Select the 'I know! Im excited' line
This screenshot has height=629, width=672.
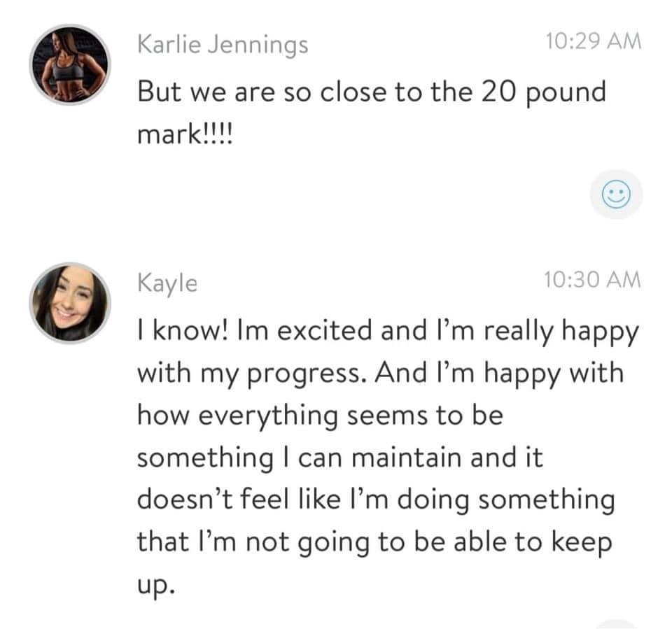[x=388, y=332]
